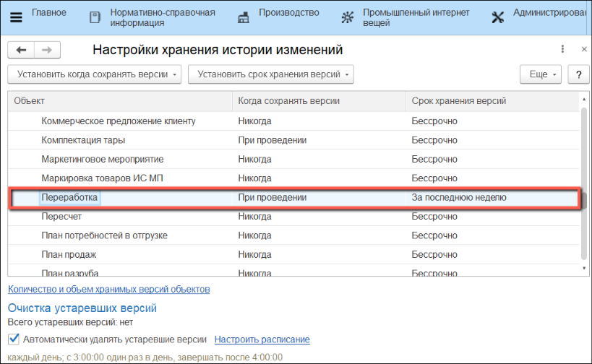Click the question mark help button
This screenshot has height=364, width=592.
(578, 74)
